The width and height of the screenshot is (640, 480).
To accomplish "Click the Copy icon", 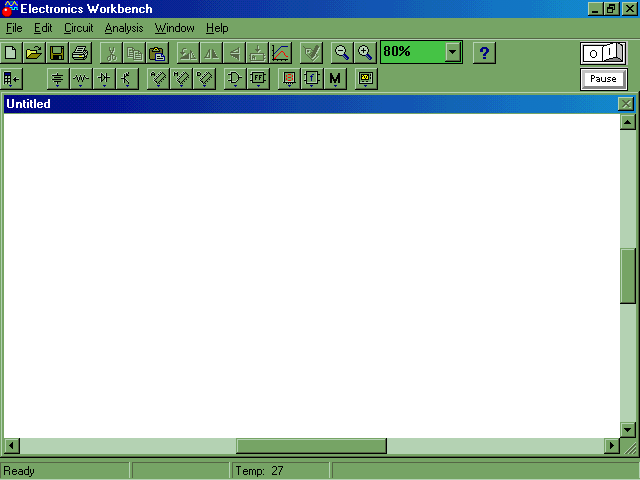I will coord(134,53).
